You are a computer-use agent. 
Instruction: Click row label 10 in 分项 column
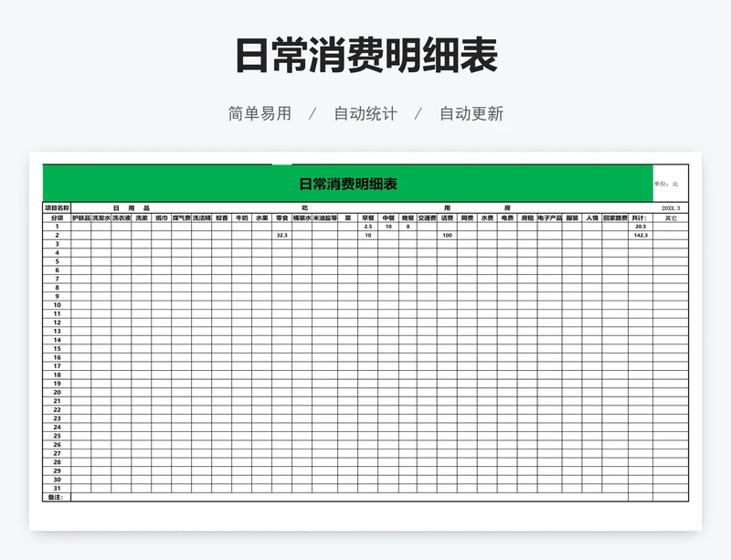pyautogui.click(x=57, y=305)
